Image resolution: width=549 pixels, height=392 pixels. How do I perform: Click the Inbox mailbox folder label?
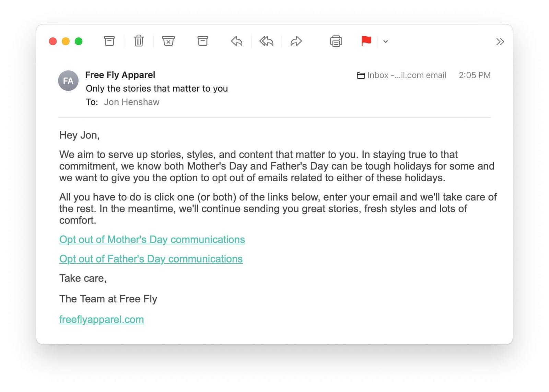pyautogui.click(x=401, y=75)
